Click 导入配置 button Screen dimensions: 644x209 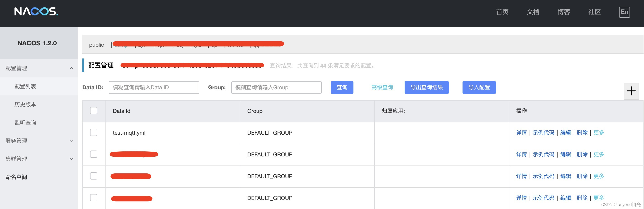coord(479,87)
